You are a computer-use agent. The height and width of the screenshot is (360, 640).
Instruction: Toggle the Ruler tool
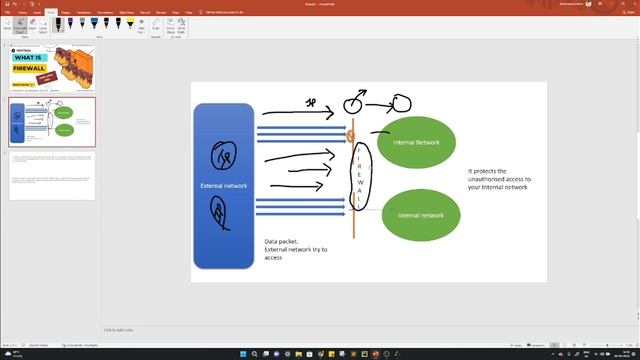click(x=156, y=24)
